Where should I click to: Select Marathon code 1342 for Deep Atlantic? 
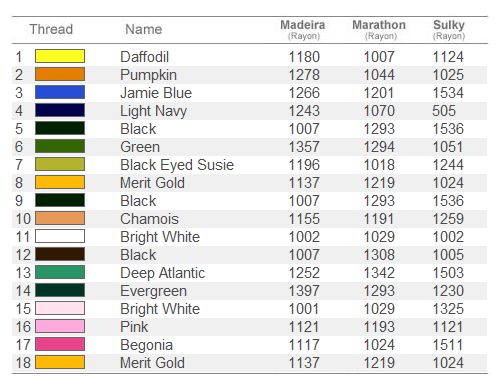pyautogui.click(x=379, y=273)
